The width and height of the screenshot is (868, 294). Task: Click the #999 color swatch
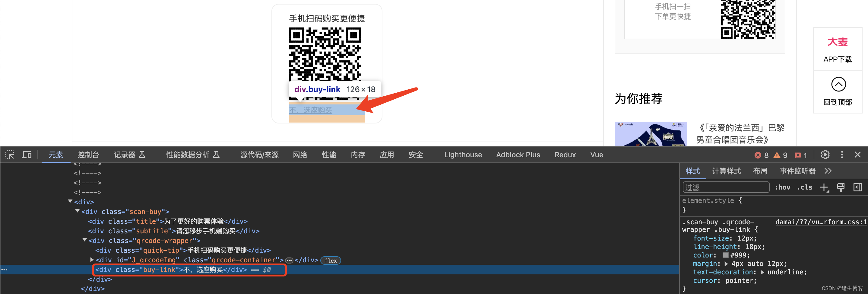725,255
